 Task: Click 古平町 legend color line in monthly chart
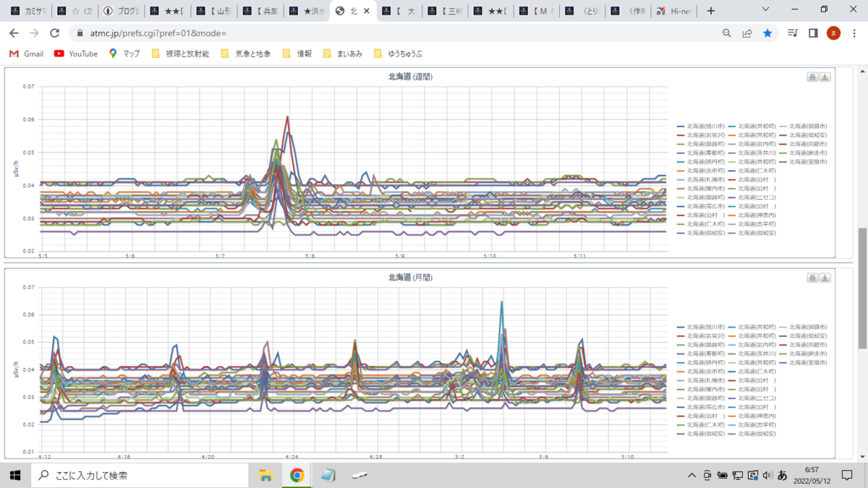click(x=732, y=425)
